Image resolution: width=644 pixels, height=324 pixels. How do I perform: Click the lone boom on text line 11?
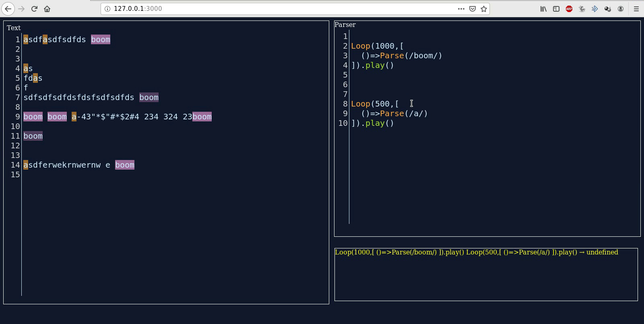[x=33, y=136]
